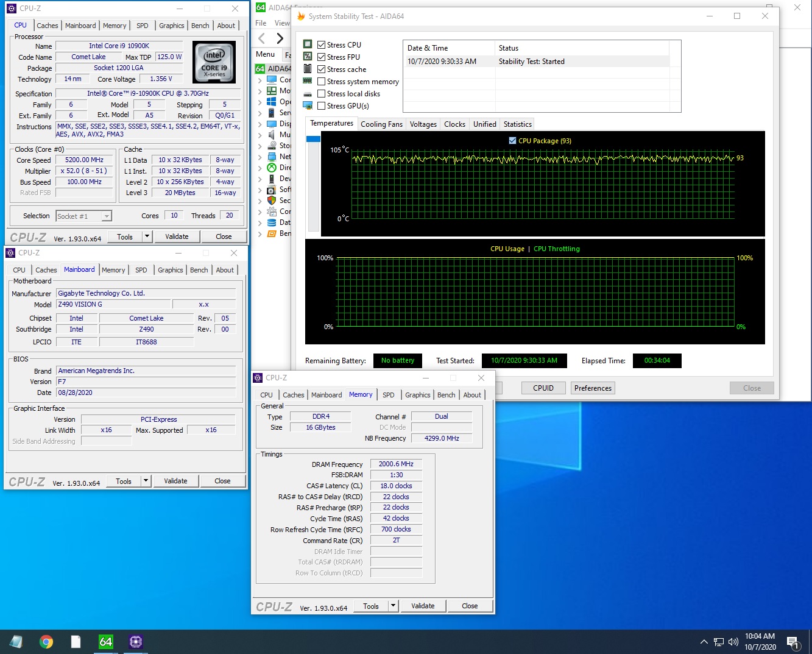The height and width of the screenshot is (654, 812).
Task: Select the Config gear icon in AIDA64 tree
Action: click(x=272, y=211)
